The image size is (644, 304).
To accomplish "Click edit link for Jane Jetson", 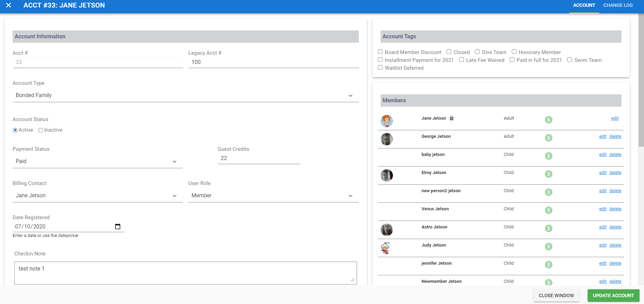I will (615, 118).
